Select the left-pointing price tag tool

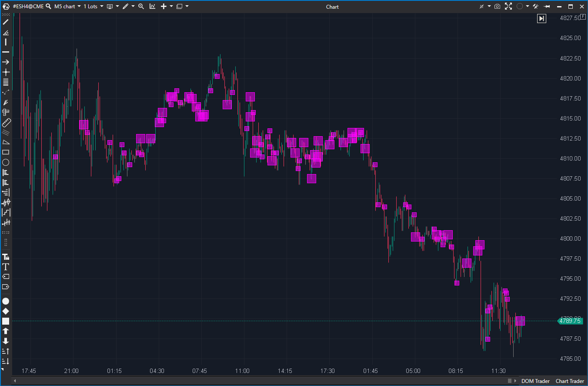pyautogui.click(x=6, y=277)
